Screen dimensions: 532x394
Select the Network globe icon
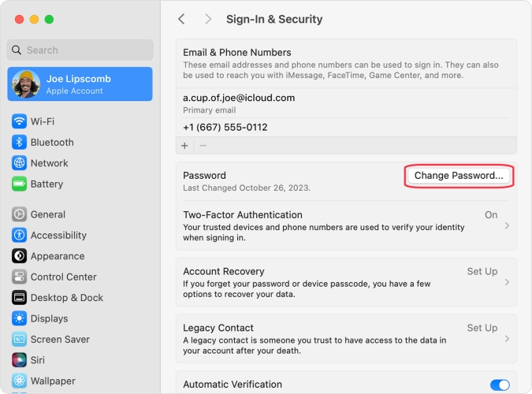coord(19,163)
